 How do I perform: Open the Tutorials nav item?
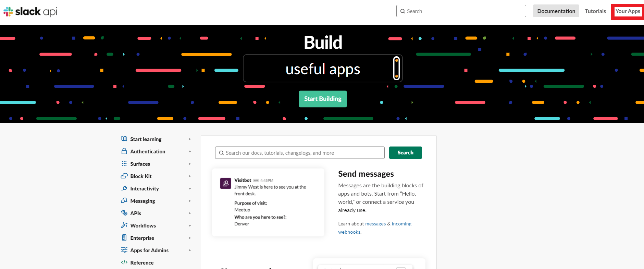pyautogui.click(x=595, y=11)
